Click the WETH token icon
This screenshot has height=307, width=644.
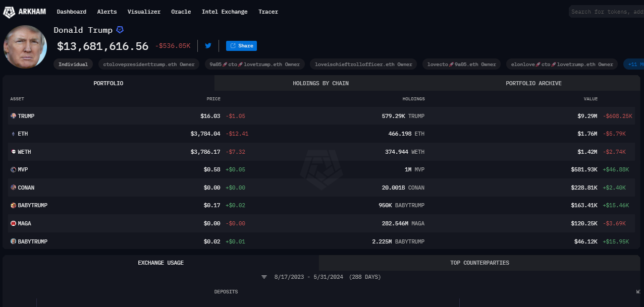pyautogui.click(x=13, y=152)
